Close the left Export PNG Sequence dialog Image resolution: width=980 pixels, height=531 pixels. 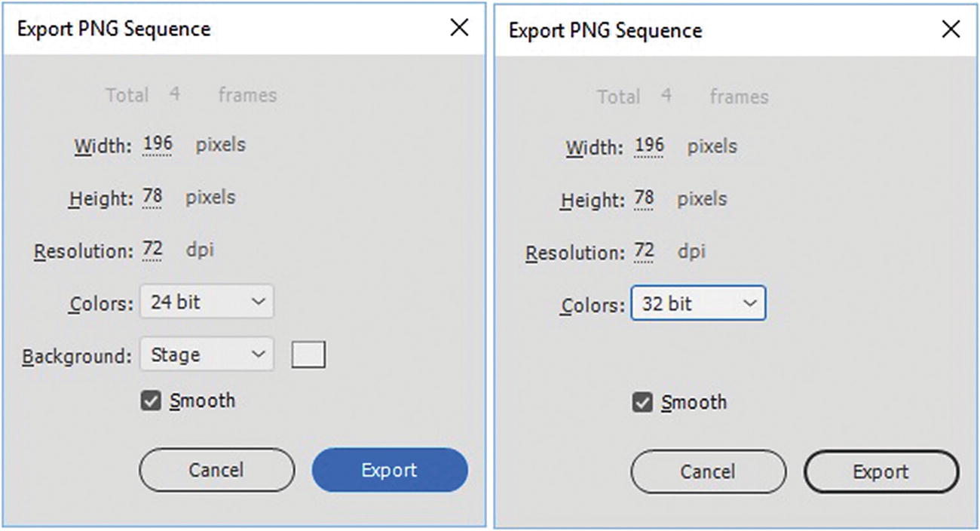[x=459, y=29]
